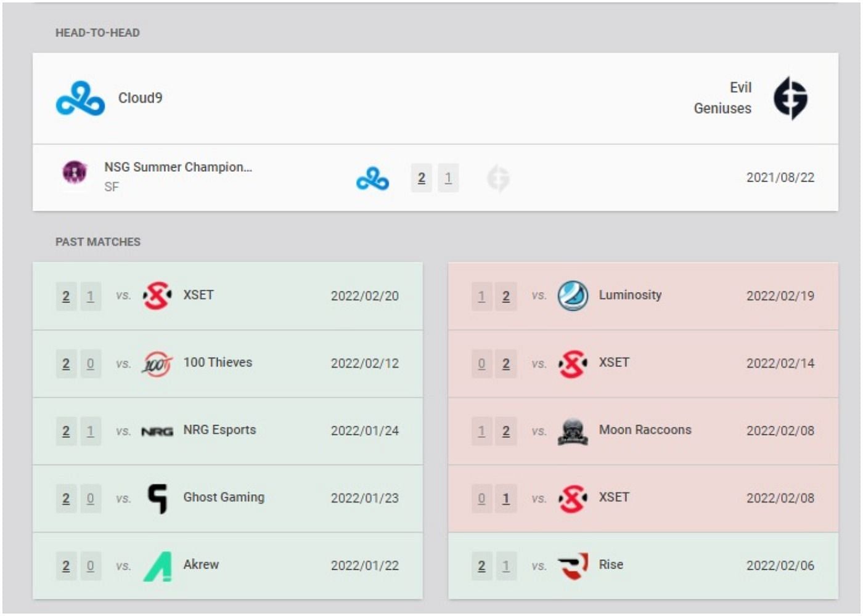
Task: Click score 1 in the Moon Raccoons row
Action: click(481, 432)
